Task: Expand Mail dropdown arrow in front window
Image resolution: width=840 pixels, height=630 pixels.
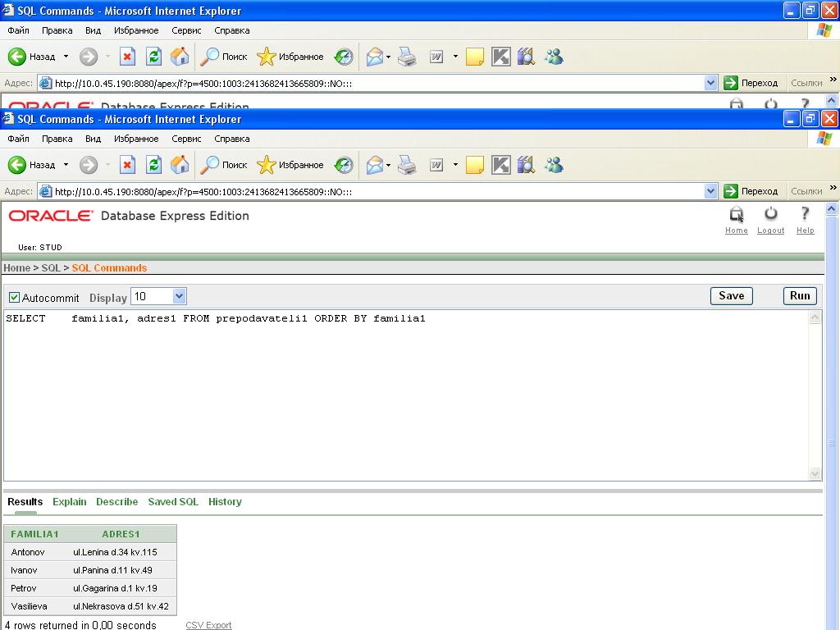Action: tap(388, 165)
